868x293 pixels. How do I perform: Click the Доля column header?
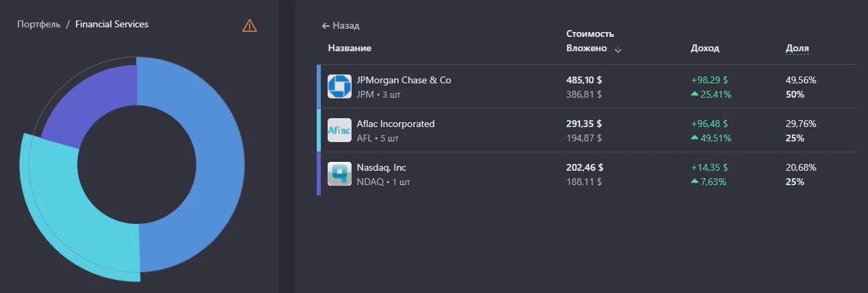[798, 48]
